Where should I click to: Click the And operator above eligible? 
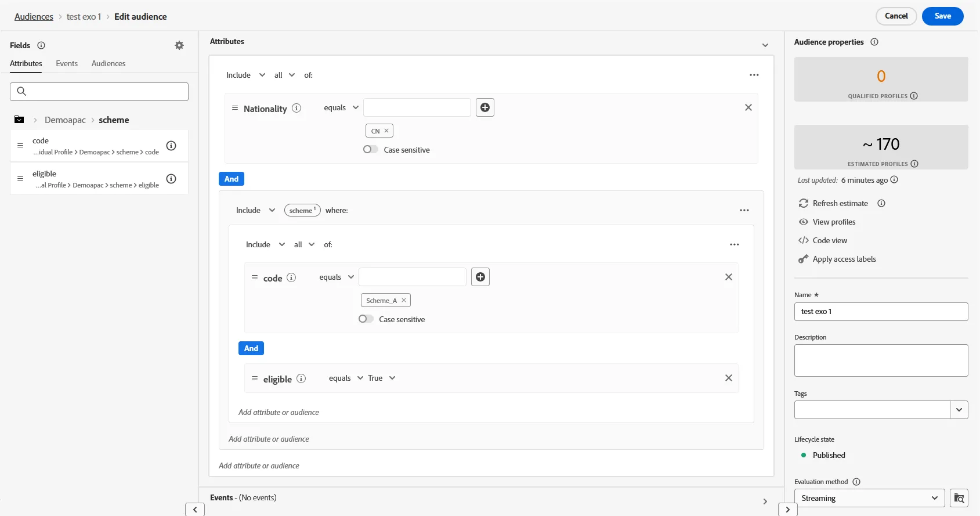click(251, 348)
